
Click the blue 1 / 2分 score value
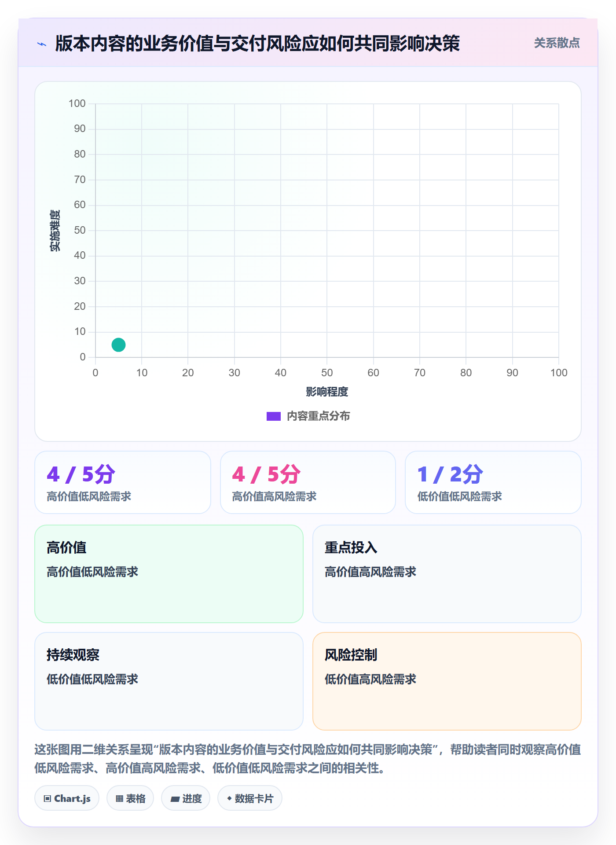(x=450, y=474)
